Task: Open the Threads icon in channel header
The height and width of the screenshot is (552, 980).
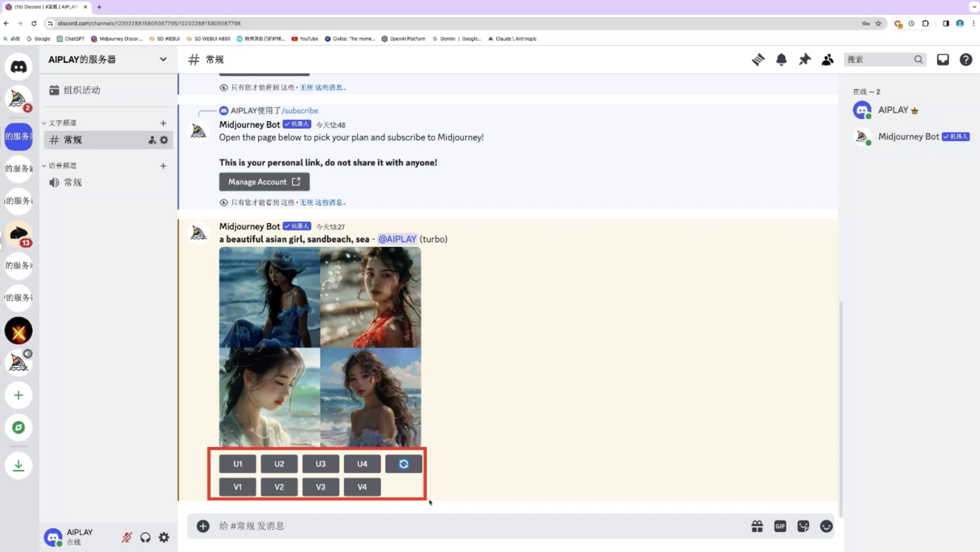Action: pyautogui.click(x=758, y=60)
